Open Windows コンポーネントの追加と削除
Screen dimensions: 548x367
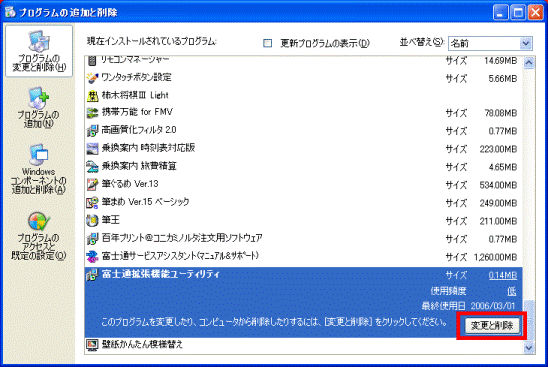pos(38,169)
